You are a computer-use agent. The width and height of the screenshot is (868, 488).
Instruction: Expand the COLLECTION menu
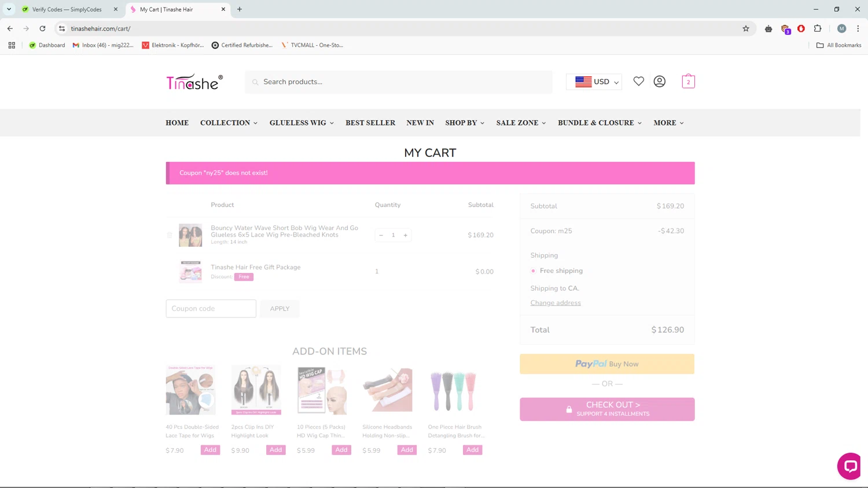(x=229, y=123)
